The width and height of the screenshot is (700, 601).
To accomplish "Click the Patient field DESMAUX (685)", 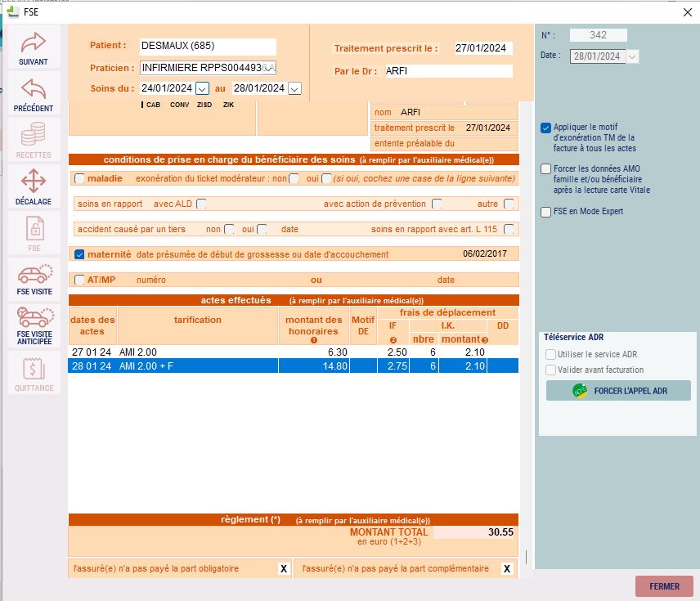I will point(208,46).
